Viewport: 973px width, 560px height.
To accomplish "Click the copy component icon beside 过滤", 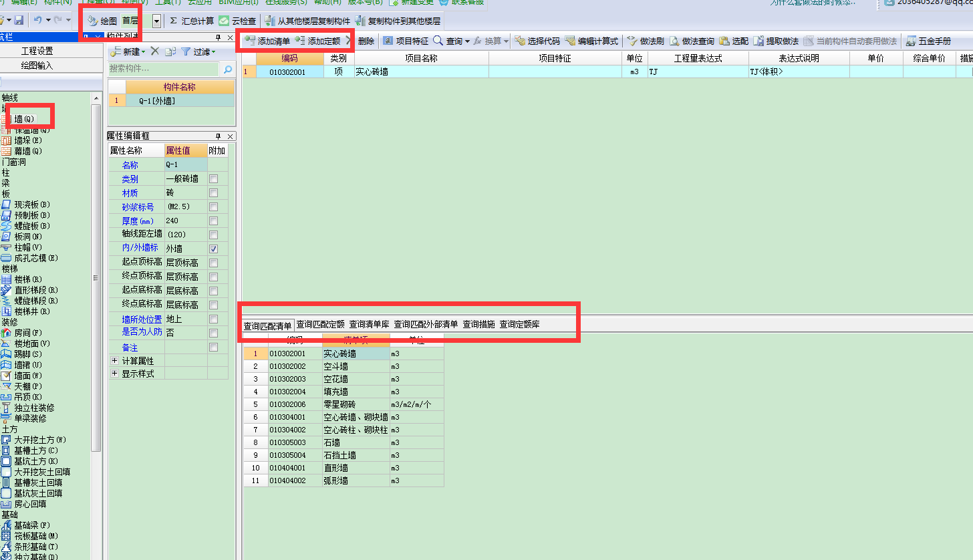I will click(x=170, y=51).
